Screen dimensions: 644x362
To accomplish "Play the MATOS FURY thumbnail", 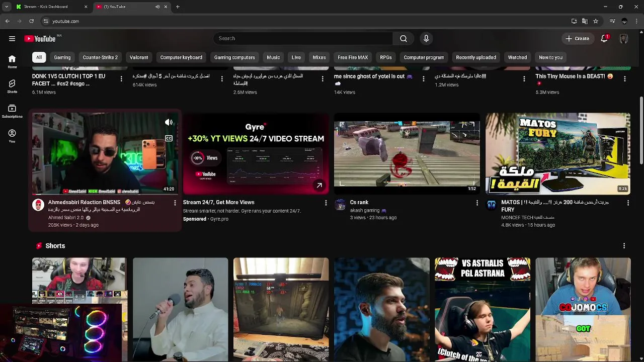I will pyautogui.click(x=558, y=153).
